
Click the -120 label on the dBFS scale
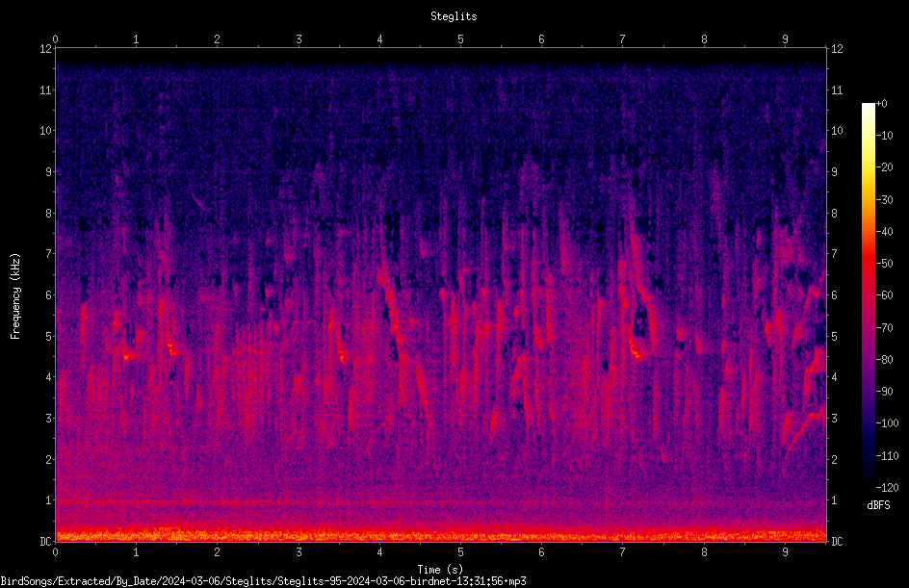pos(887,487)
